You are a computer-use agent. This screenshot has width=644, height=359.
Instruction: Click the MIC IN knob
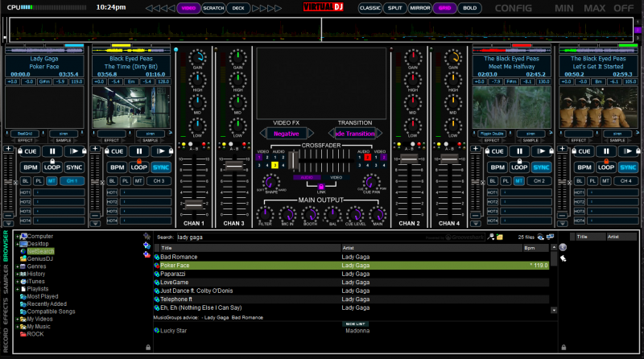[x=287, y=214]
